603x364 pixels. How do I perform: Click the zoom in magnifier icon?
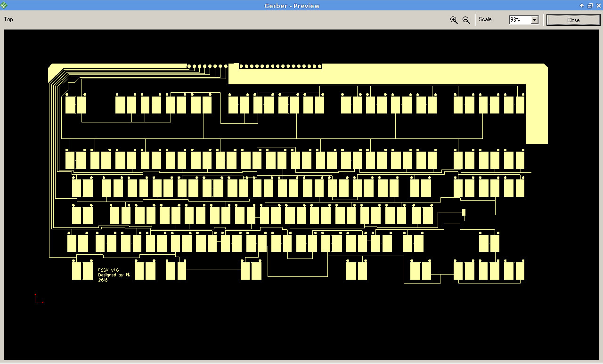pyautogui.click(x=454, y=20)
